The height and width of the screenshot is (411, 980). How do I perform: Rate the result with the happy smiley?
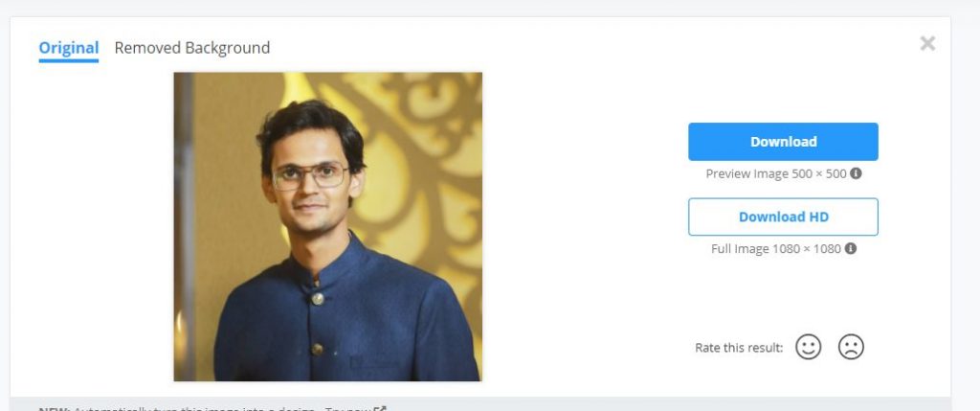coord(808,347)
